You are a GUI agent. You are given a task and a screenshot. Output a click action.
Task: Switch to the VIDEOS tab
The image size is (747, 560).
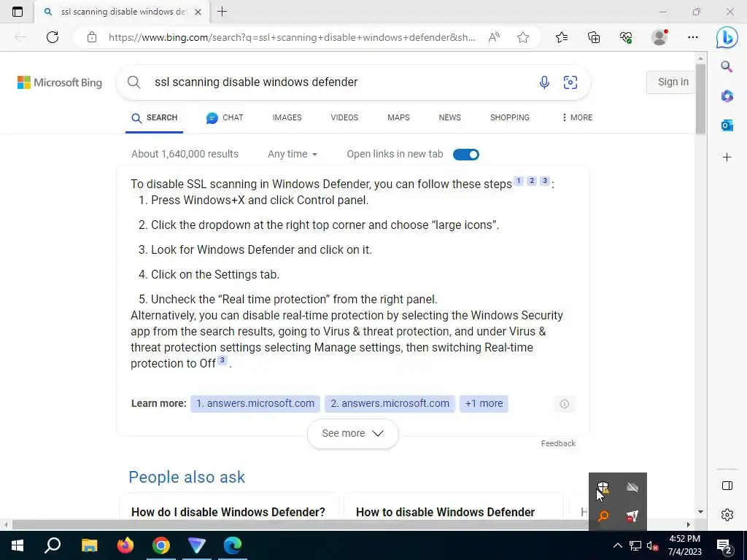(x=344, y=117)
